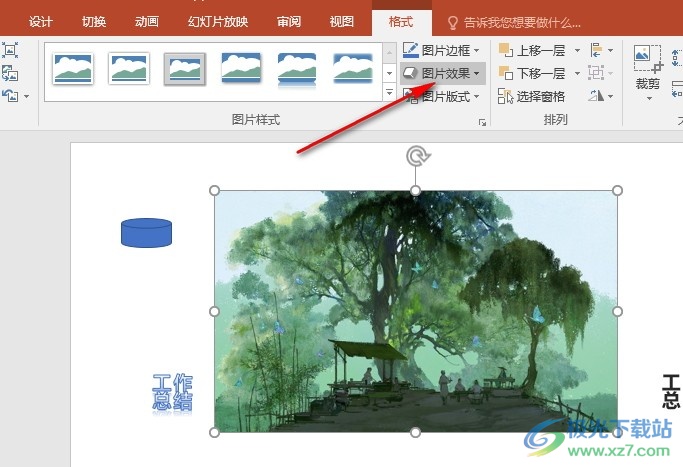Screen dimensions: 683x467
Task: Open the reset picture dropdown icon
Action: tap(16, 96)
